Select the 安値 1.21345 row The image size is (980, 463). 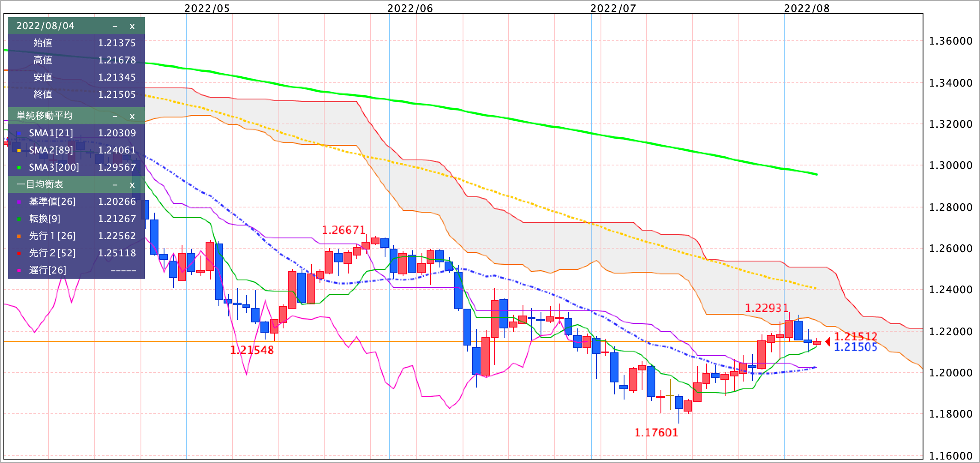pos(76,77)
